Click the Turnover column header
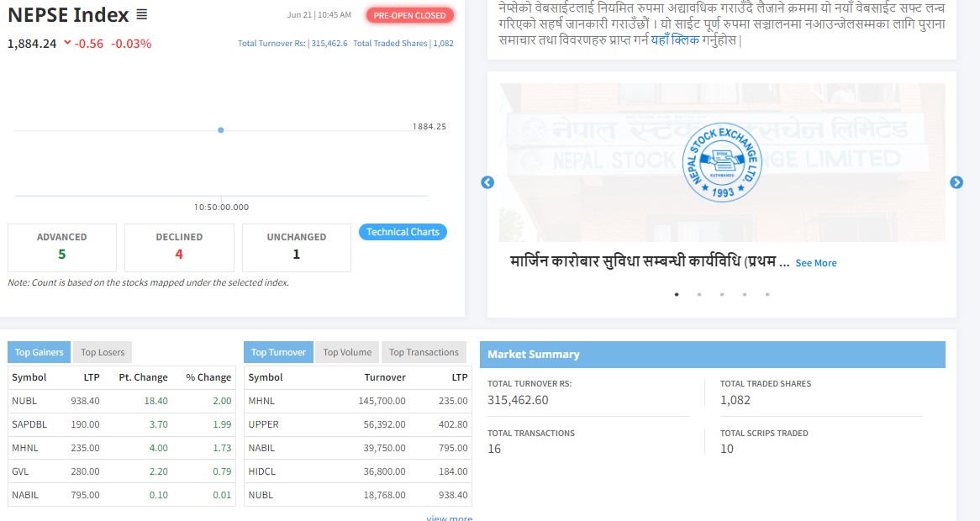This screenshot has width=980, height=521. [385, 377]
